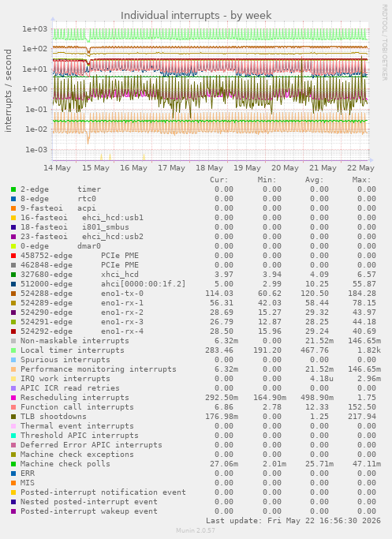
Task: Click the green swatch for 2-edge timer
Action: coord(13,189)
